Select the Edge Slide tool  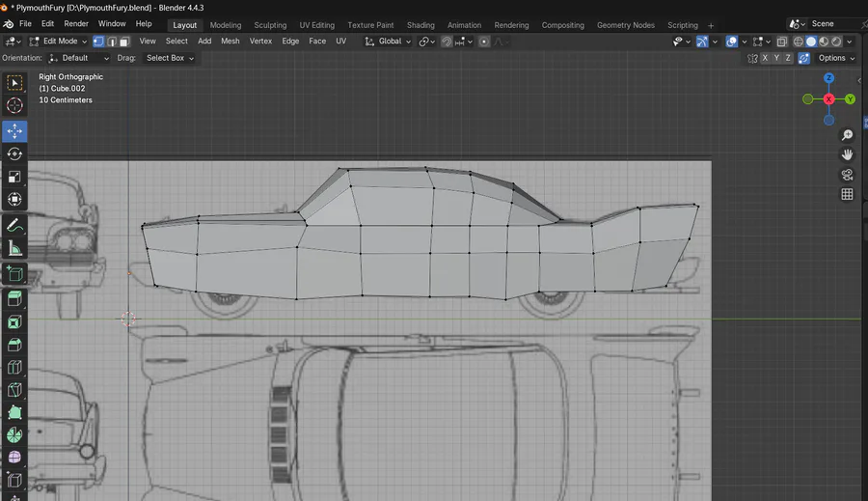(14, 480)
